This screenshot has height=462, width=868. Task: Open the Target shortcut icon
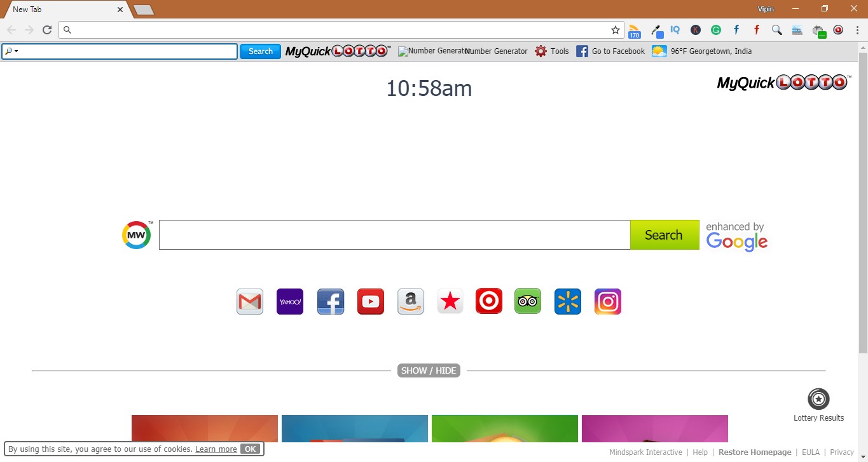point(488,301)
